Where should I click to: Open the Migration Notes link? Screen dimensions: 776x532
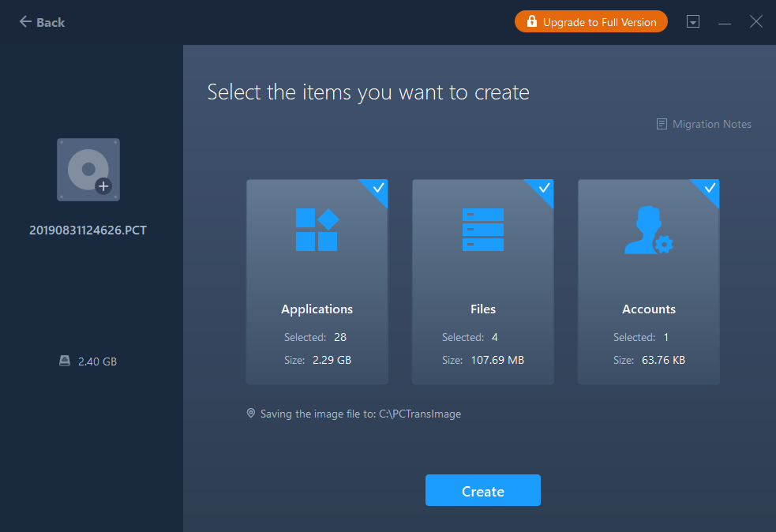point(711,124)
